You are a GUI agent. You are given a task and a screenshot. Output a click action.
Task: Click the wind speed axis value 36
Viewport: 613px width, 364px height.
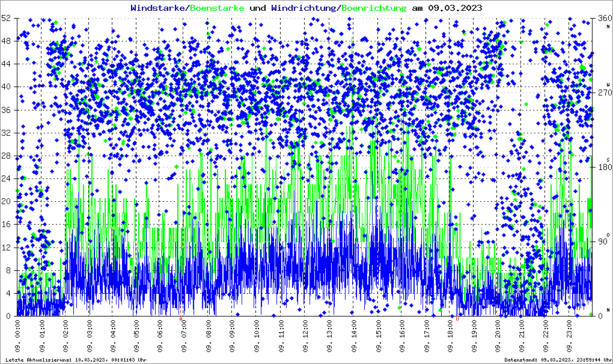click(6, 110)
